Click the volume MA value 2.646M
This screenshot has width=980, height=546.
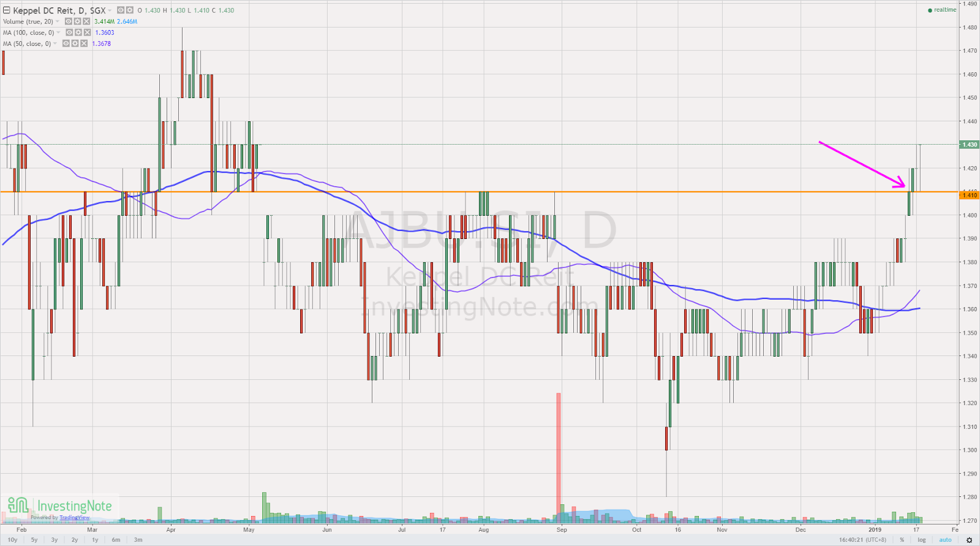coord(127,21)
